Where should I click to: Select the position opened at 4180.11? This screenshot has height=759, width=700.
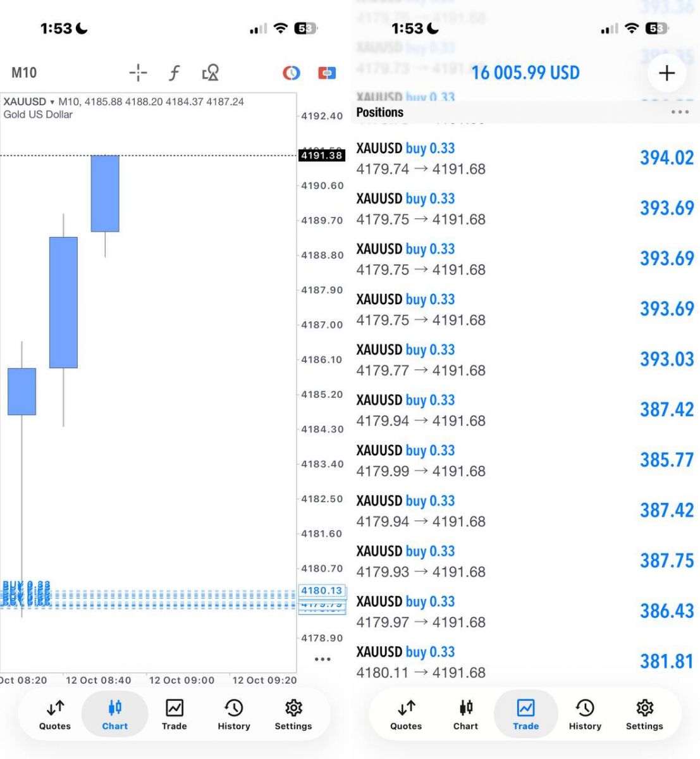click(x=525, y=662)
